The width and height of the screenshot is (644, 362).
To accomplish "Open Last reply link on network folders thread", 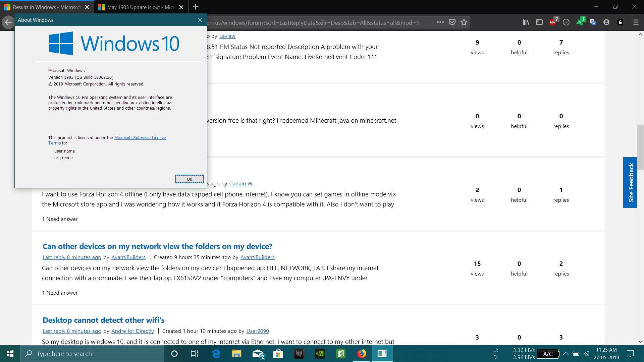I will point(72,257).
